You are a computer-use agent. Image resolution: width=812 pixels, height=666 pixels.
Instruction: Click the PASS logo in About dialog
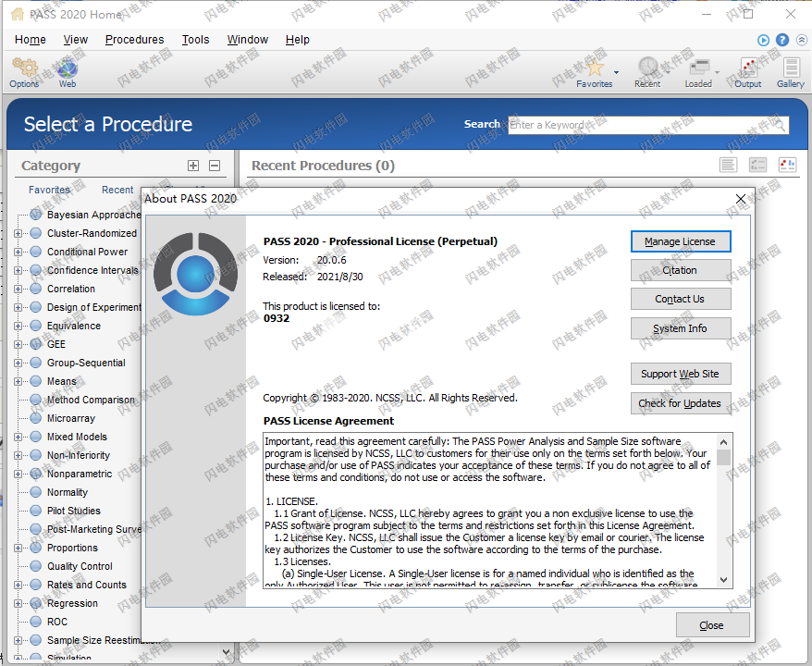point(196,274)
